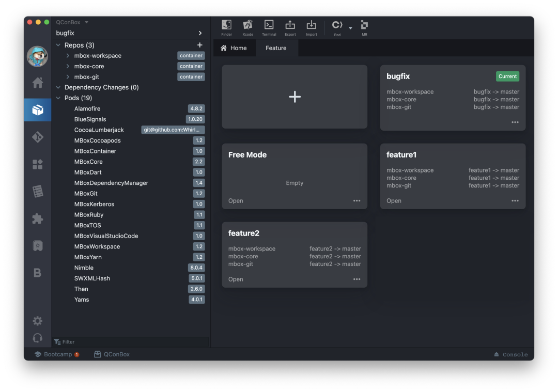Create a new feature with plus card
The height and width of the screenshot is (392, 558).
[x=295, y=97]
